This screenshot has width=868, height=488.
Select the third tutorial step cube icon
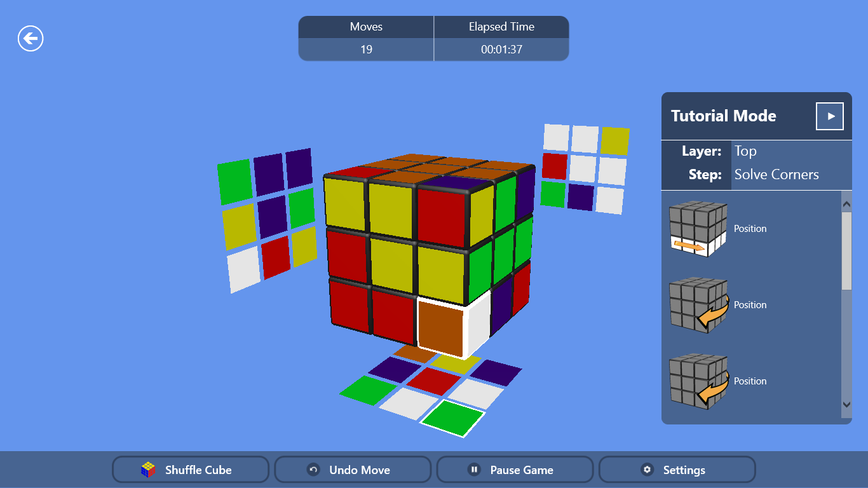pos(698,381)
